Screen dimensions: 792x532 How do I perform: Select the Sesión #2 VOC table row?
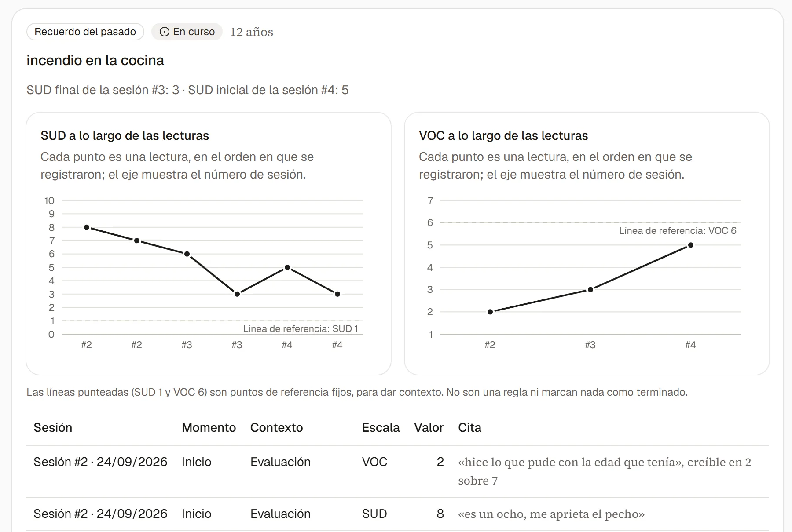pos(398,471)
